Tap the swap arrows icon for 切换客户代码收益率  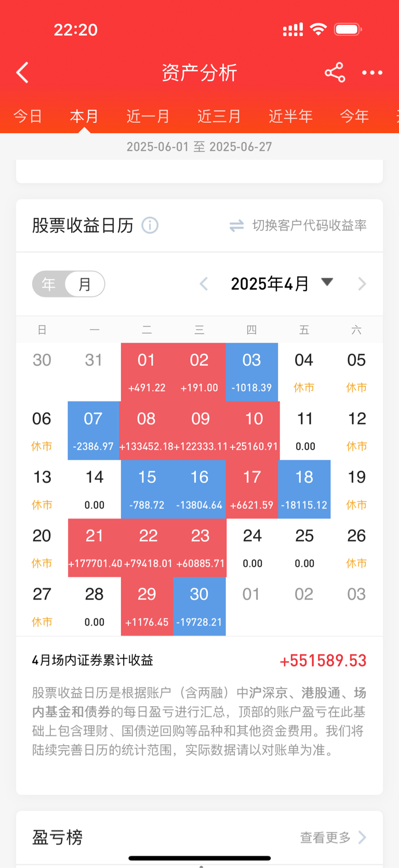coord(237,226)
